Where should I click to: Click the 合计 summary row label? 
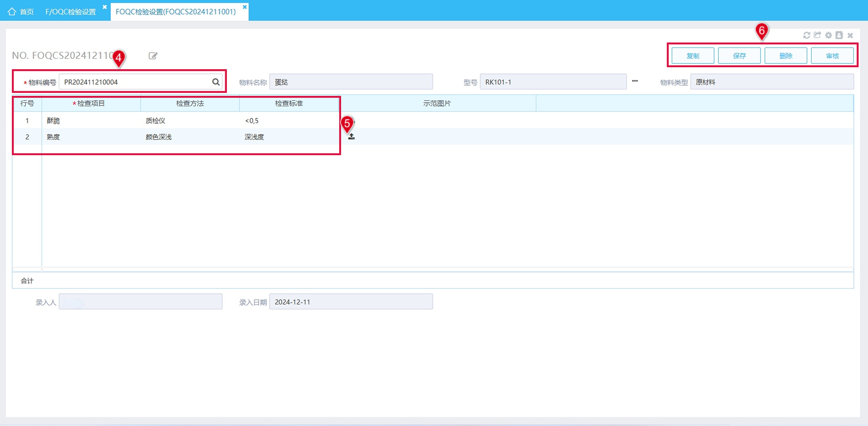pyautogui.click(x=27, y=281)
